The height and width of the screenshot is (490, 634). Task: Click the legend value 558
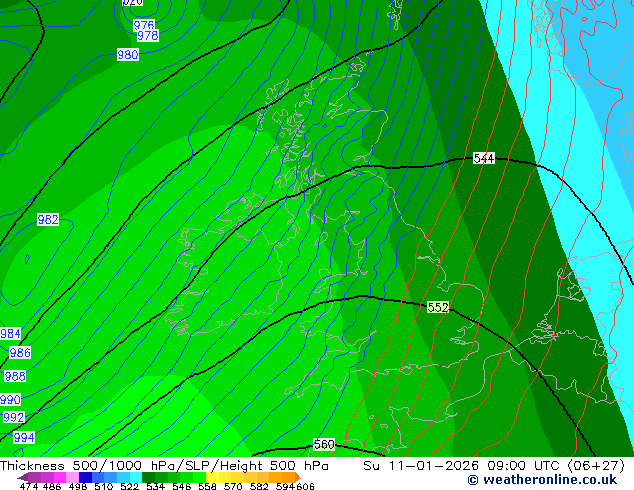pos(207,486)
